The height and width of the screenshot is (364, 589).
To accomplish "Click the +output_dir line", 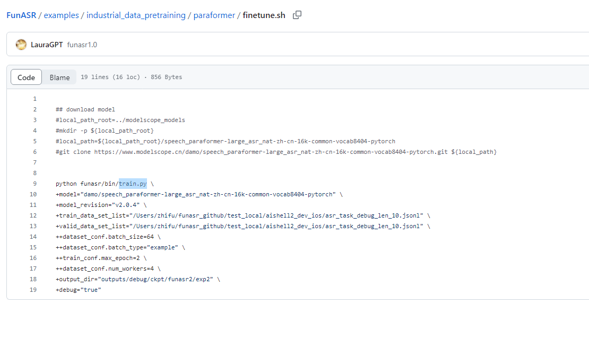I will [138, 279].
